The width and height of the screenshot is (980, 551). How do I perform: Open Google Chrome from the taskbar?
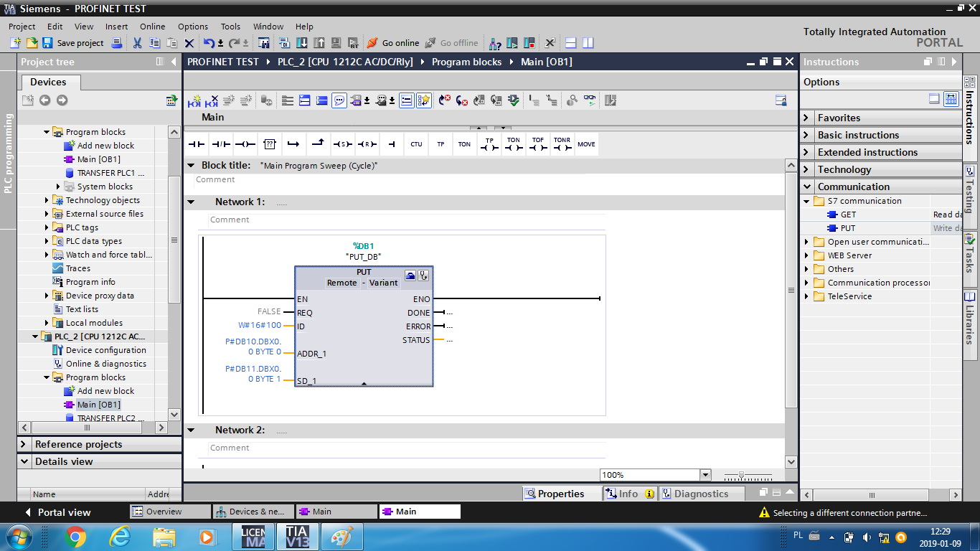(x=75, y=536)
